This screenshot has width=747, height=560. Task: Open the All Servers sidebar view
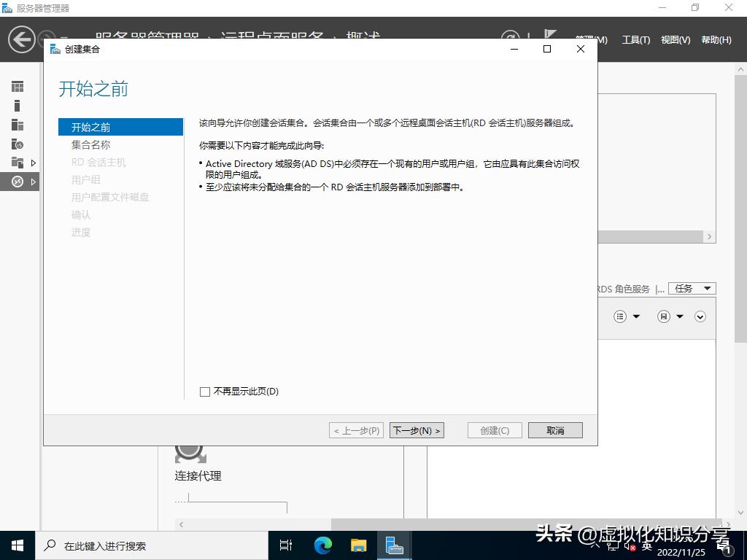point(17,125)
